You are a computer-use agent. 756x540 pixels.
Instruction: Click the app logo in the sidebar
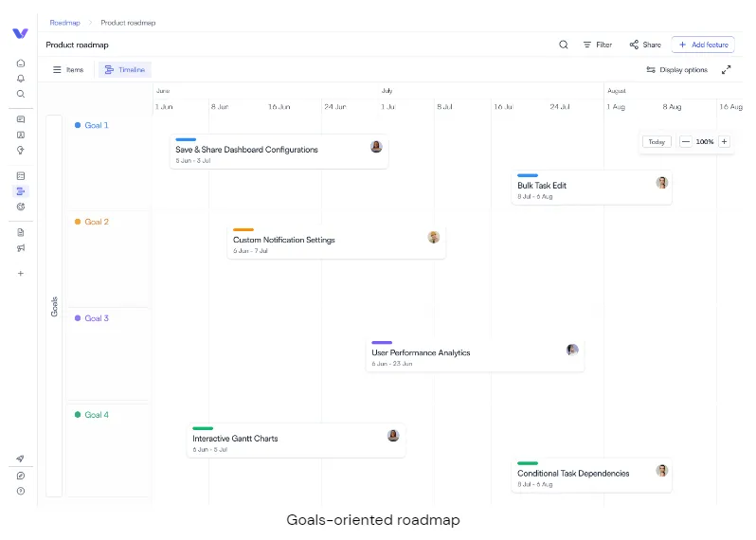pos(20,33)
